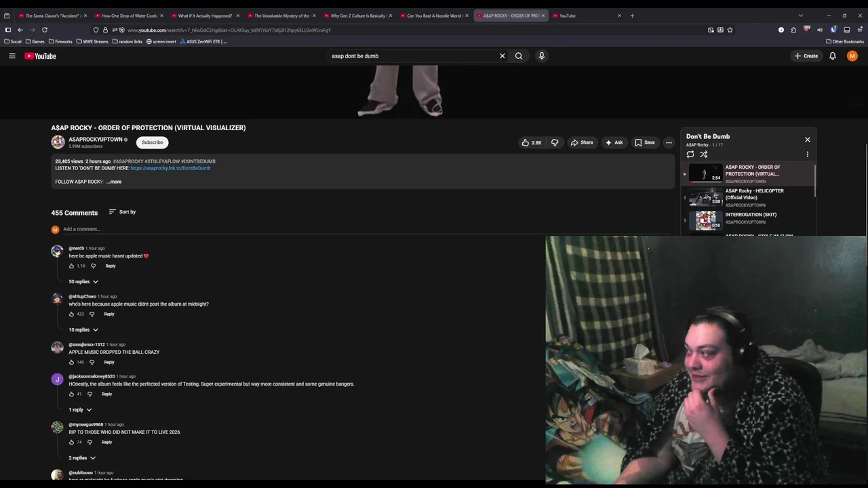Open the Fireworks bookmark folder
This screenshot has width=868, height=488.
tap(60, 41)
